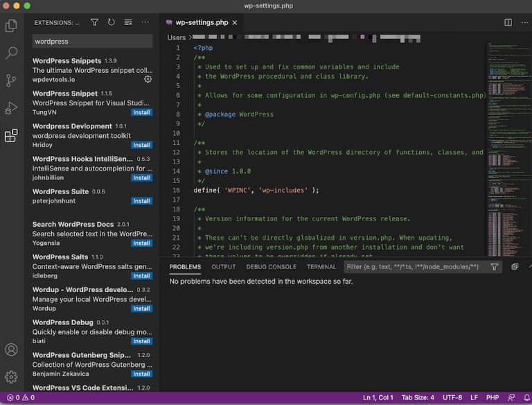Install WordPress Suite by peterjohnhunt

pyautogui.click(x=141, y=201)
